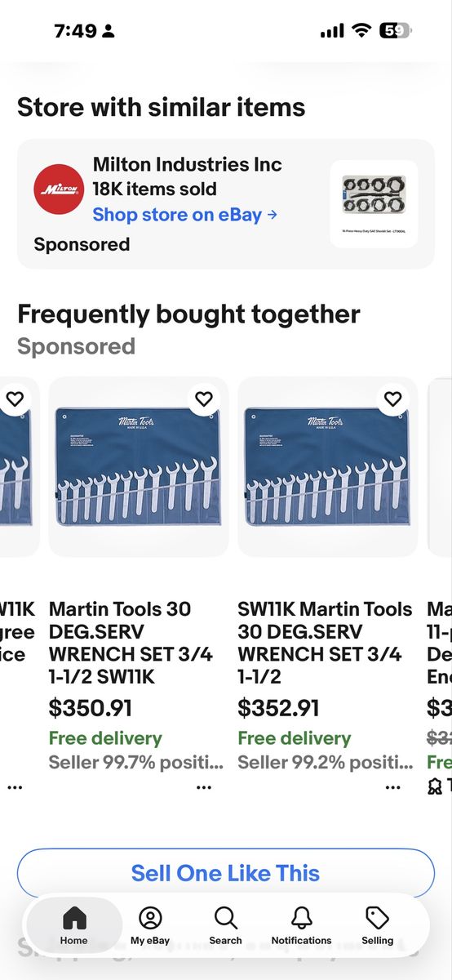Open Martin Tools 30 DEG.SERV WRENCH SET title
This screenshot has width=452, height=980.
(131, 643)
